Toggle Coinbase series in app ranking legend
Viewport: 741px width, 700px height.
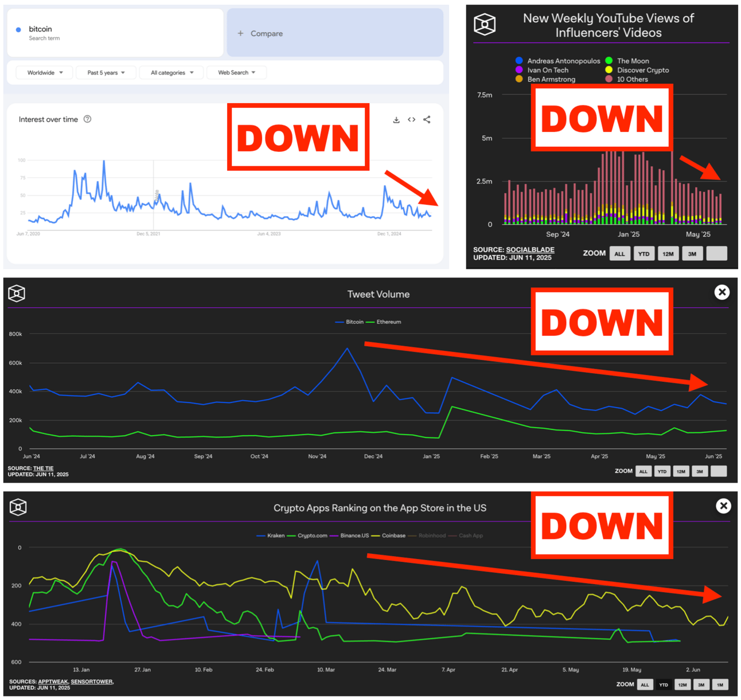[x=389, y=535]
